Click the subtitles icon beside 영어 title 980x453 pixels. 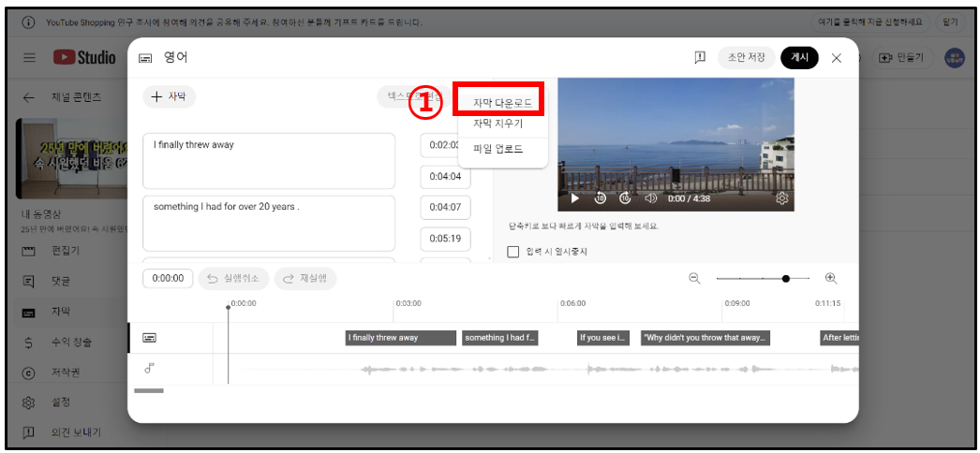tap(145, 58)
